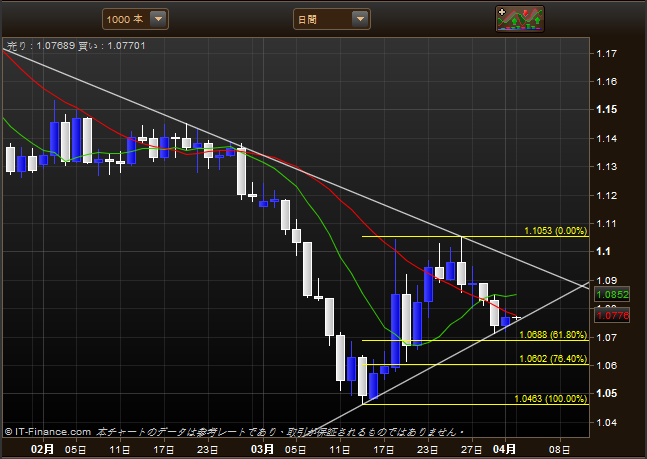Select the 1.0602 (76.40%) Fibonacci label

point(553,358)
